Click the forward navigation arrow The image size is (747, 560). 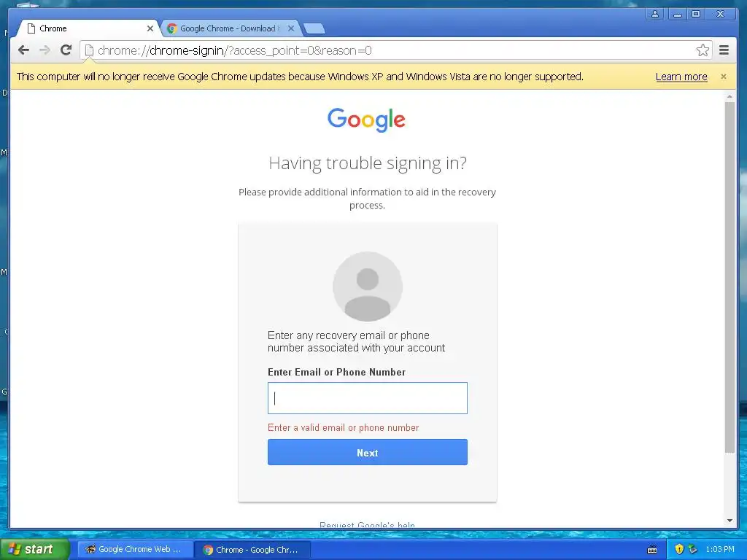tap(44, 50)
